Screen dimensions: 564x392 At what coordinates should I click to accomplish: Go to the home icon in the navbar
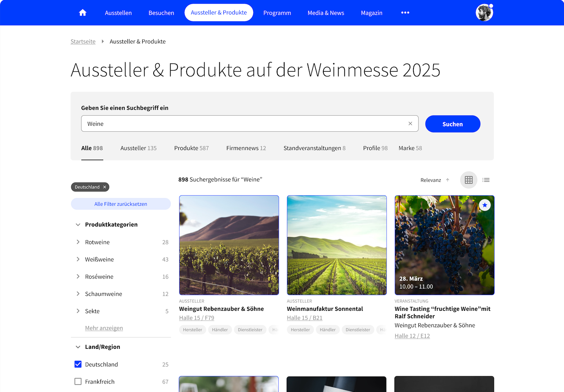83,13
